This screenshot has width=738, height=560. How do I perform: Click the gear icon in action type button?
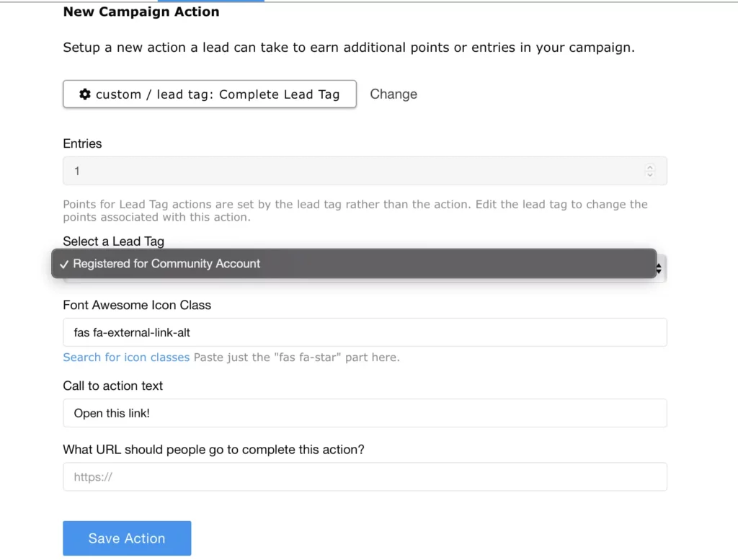pyautogui.click(x=85, y=94)
